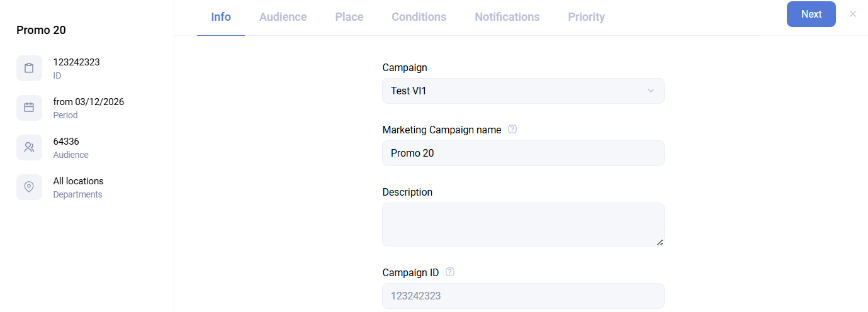Click the location pin Departments icon
Image resolution: width=868 pixels, height=312 pixels.
click(x=29, y=187)
